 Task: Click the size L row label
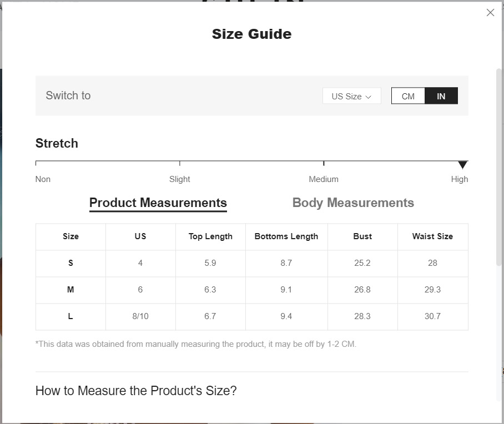[70, 316]
